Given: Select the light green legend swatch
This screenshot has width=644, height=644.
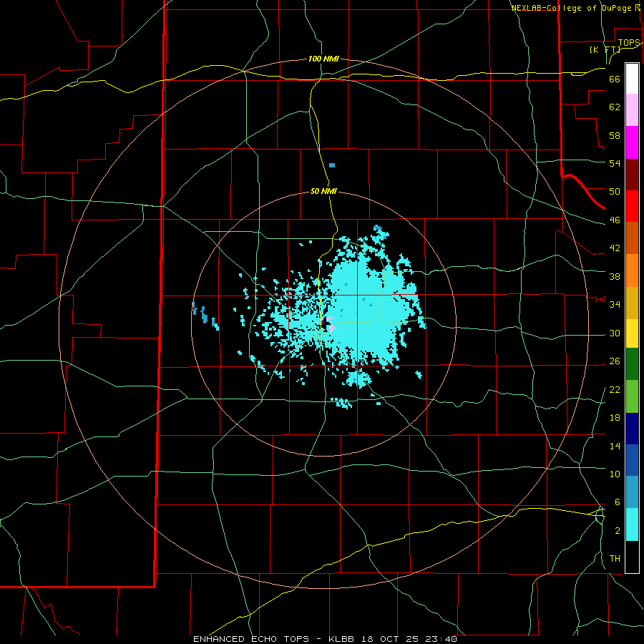Looking at the screenshot, I should tap(632, 396).
